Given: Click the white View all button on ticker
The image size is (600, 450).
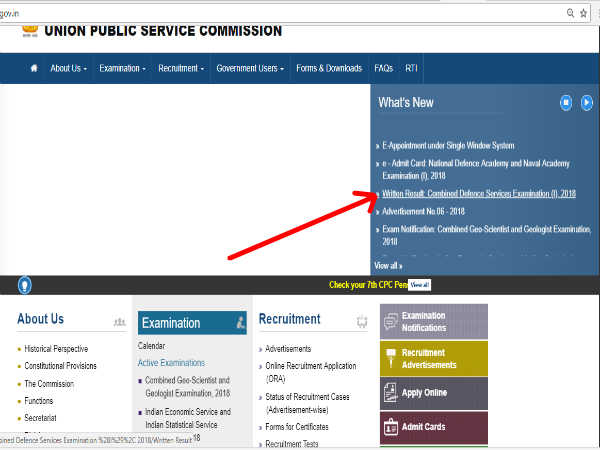Looking at the screenshot, I should 419,285.
